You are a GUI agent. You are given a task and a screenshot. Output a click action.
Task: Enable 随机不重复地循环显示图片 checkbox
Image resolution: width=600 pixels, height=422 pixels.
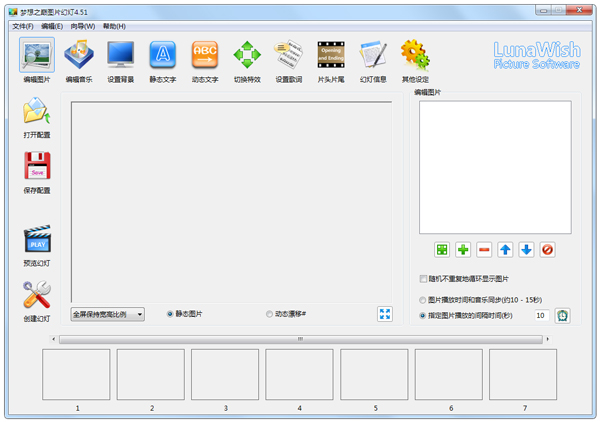tap(423, 279)
